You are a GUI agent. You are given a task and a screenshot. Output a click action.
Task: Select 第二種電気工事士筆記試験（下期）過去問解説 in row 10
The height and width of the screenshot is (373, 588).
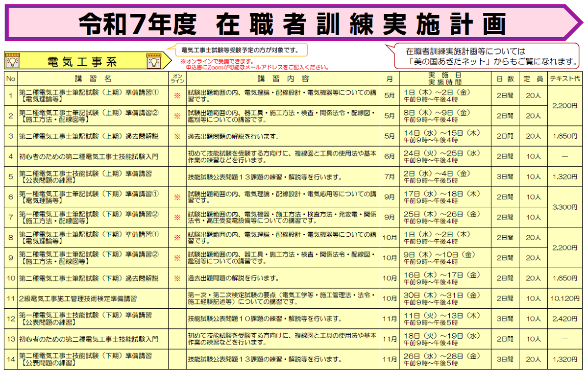point(89,278)
